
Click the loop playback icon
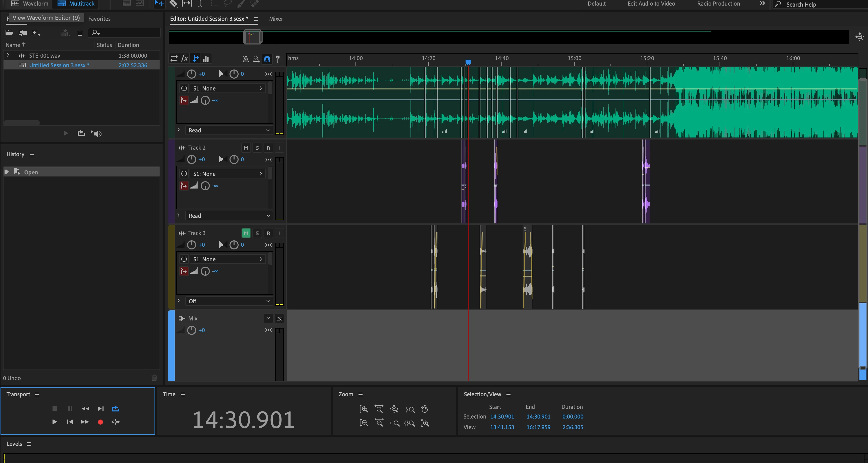(116, 409)
